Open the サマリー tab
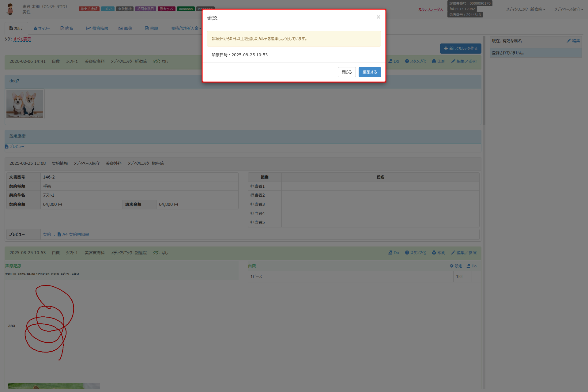The image size is (588, 392). pyautogui.click(x=42, y=28)
